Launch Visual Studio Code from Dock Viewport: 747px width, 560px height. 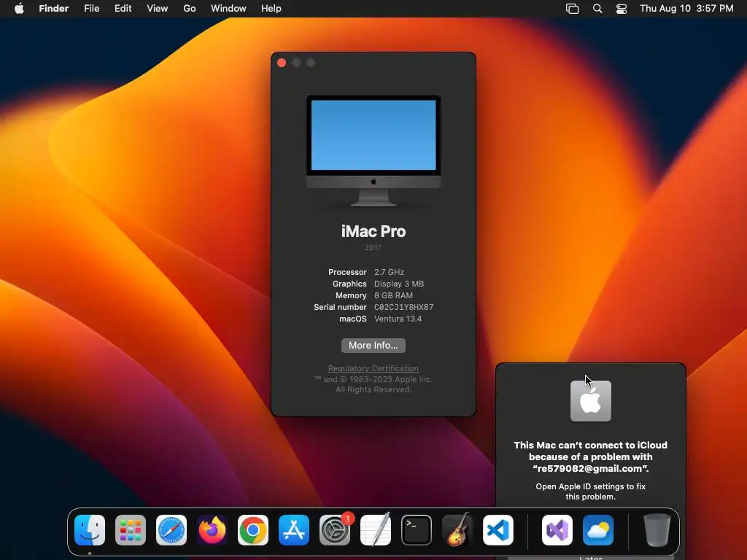click(x=498, y=530)
